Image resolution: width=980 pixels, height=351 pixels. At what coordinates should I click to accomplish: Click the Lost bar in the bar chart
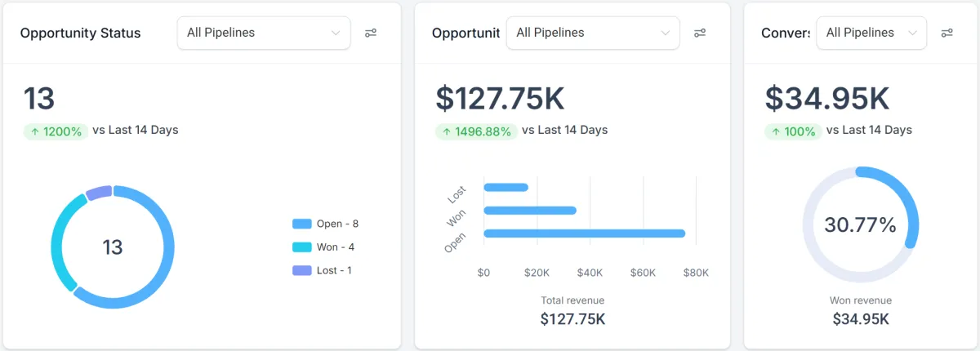(506, 188)
